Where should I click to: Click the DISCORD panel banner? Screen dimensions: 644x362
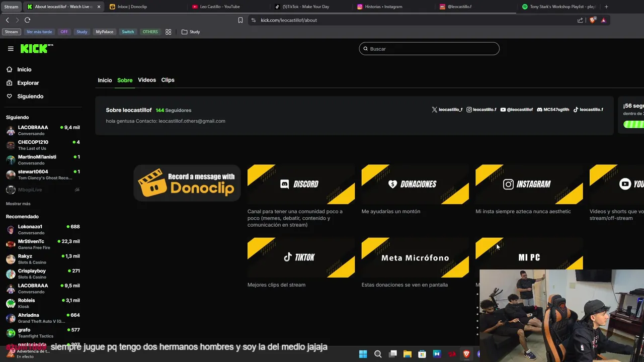[x=301, y=184]
